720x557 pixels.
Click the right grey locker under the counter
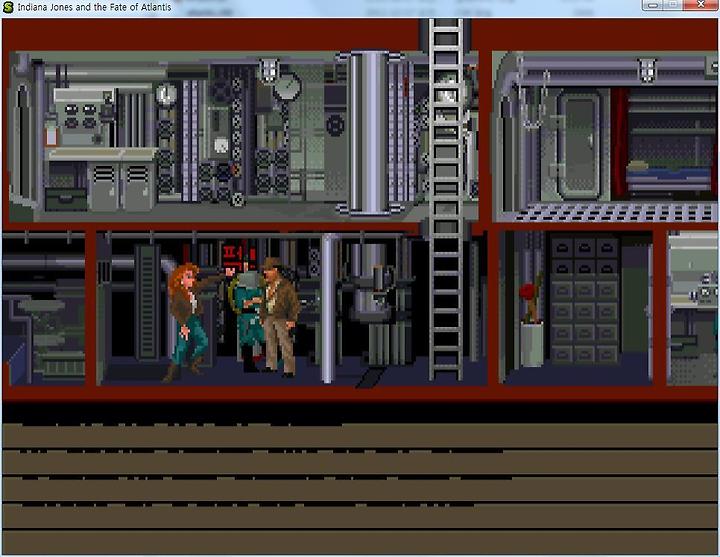point(136,186)
